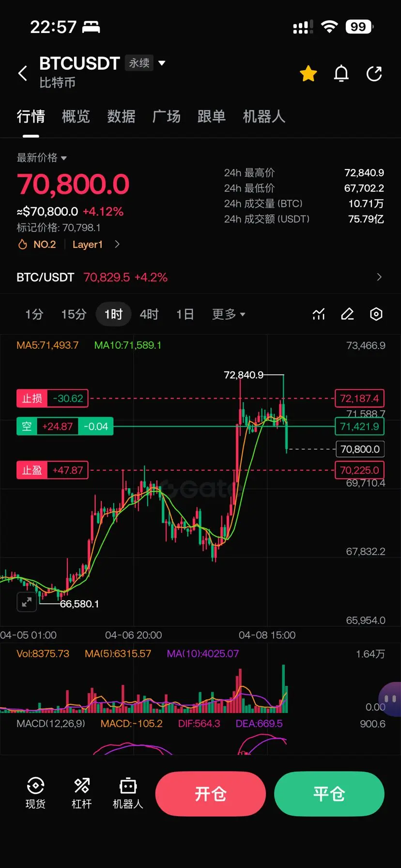
Task: Select the 15分 chart interval
Action: pyautogui.click(x=74, y=314)
